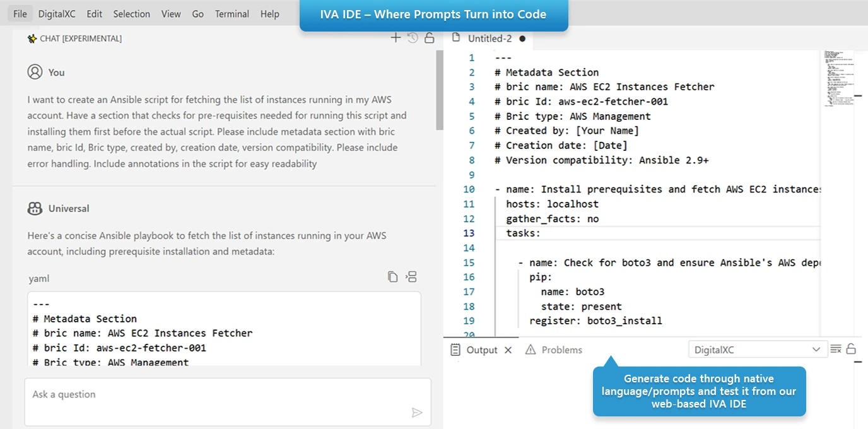Start a new chat with plus icon

click(396, 38)
